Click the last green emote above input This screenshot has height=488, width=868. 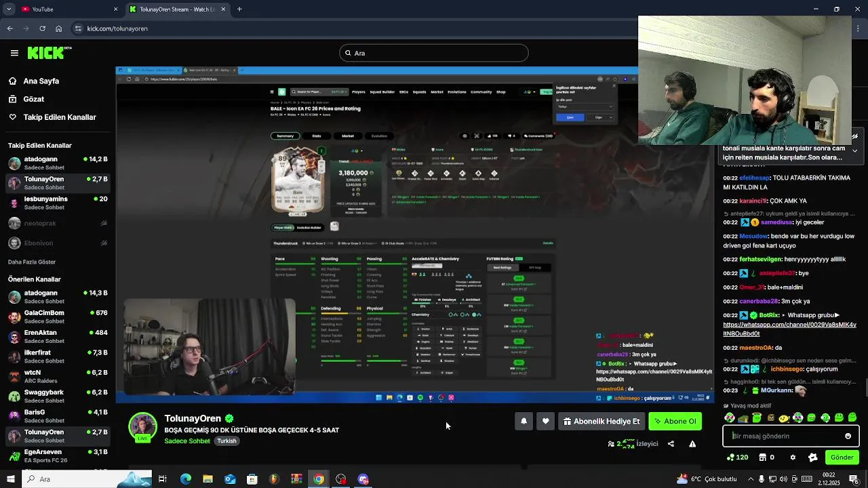click(852, 418)
